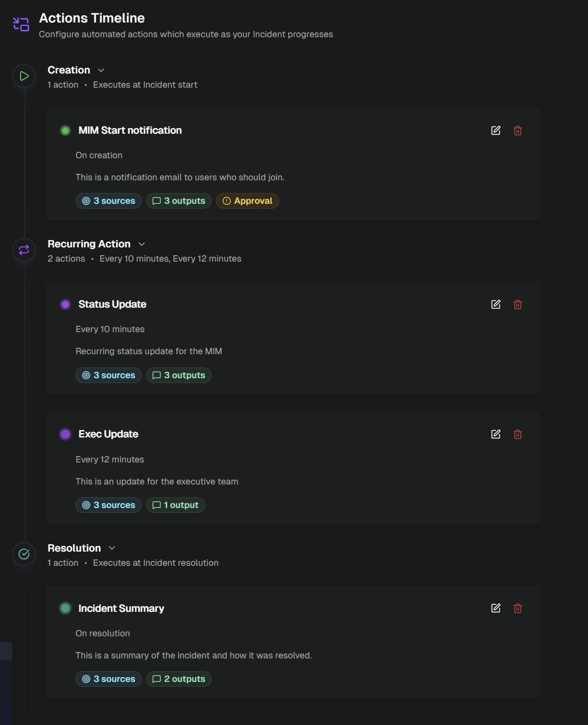Delete the MIM Start notification action
This screenshot has width=588, height=725.
point(517,131)
